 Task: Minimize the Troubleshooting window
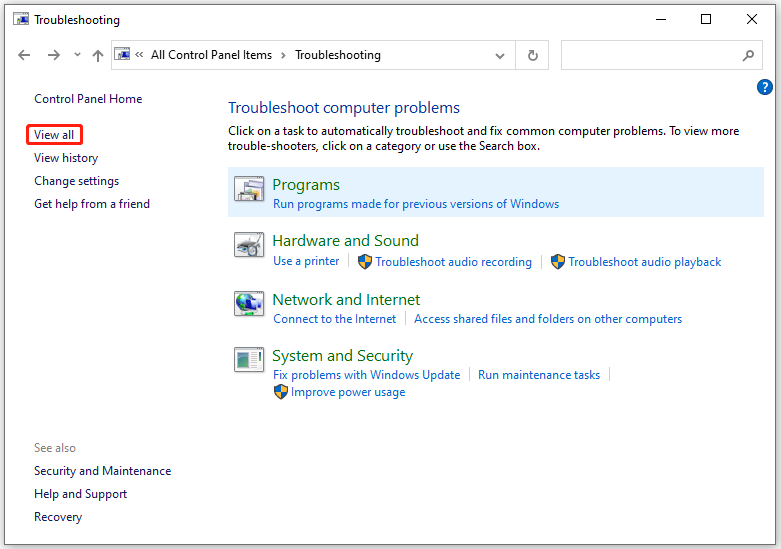(661, 19)
